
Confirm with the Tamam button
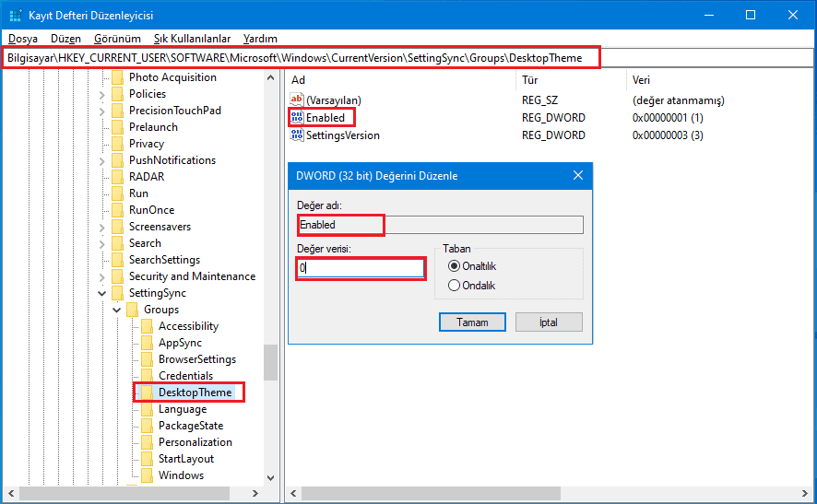[x=472, y=322]
